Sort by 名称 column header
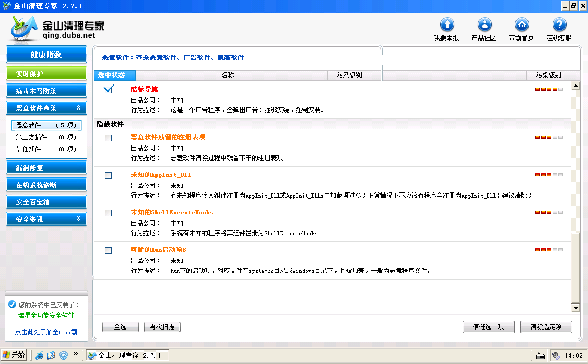 coord(231,75)
